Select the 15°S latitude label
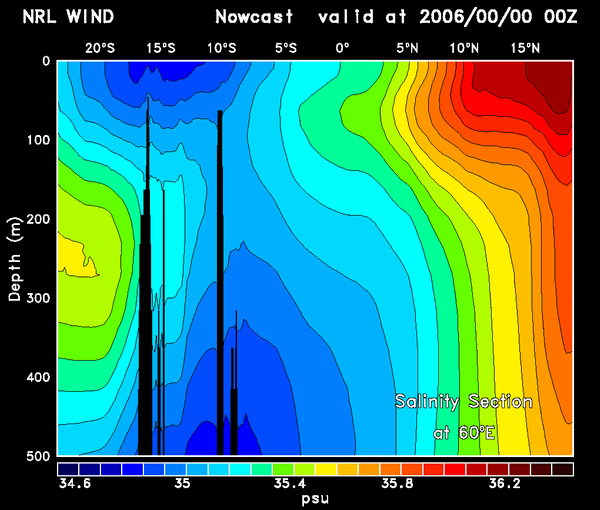Image resolution: width=600 pixels, height=510 pixels. (x=161, y=49)
